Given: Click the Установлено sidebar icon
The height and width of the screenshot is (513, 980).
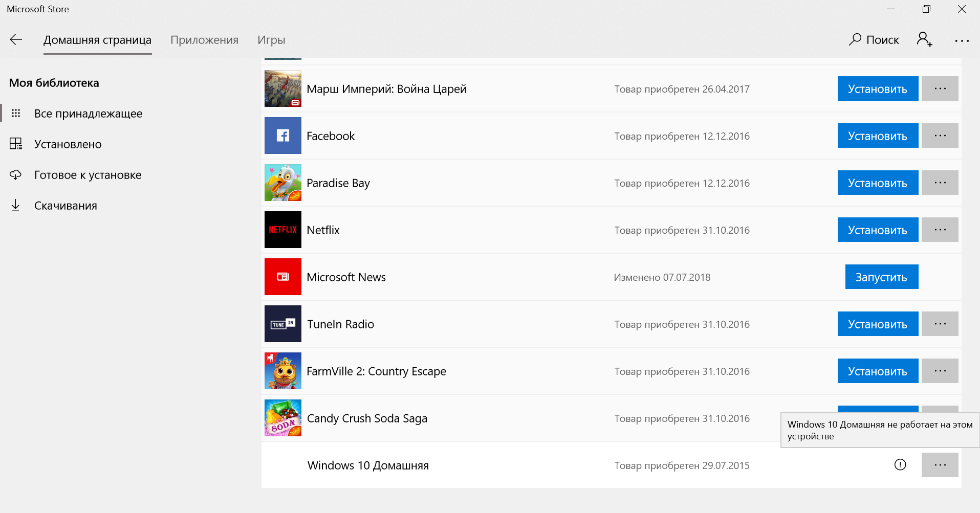Looking at the screenshot, I should tap(16, 144).
